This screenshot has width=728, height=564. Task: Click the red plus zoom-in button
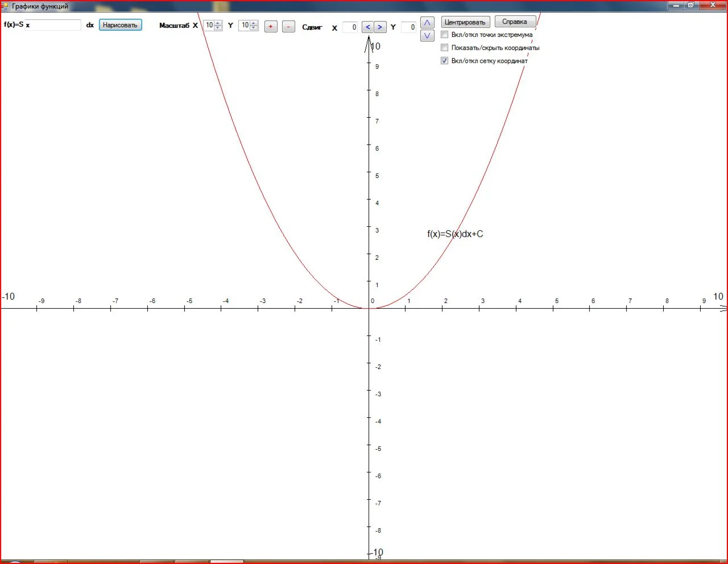coord(271,27)
